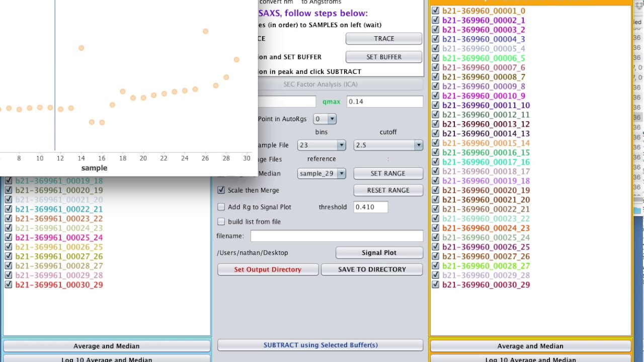Select file b21-369961_00029_28
Screen dimensions: 644x362
59,275
